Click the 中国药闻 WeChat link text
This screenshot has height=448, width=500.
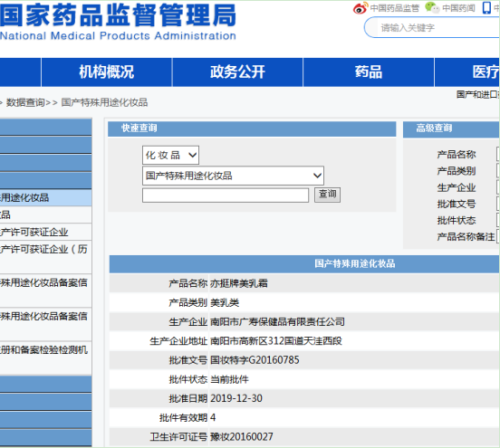[458, 8]
